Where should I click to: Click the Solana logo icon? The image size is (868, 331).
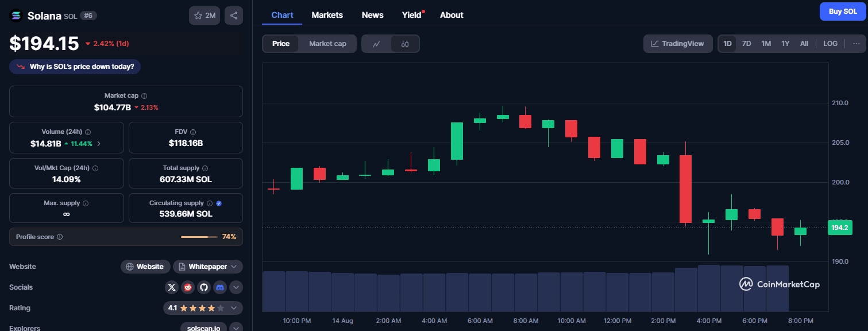tap(16, 16)
